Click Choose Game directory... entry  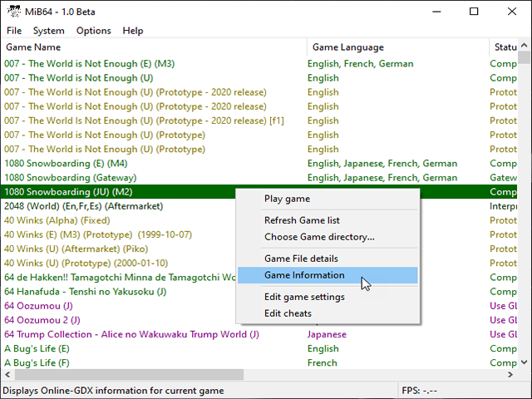click(x=319, y=236)
